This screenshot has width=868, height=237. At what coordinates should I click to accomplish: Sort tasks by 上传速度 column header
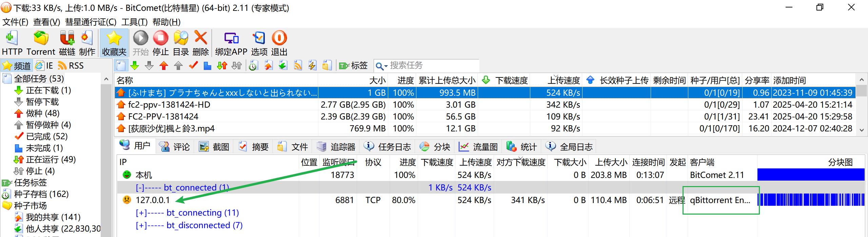click(563, 80)
